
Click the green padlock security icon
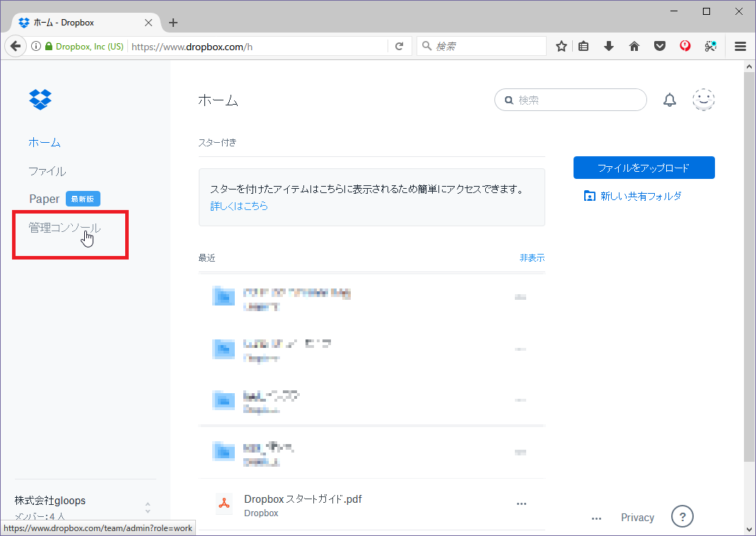pyautogui.click(x=49, y=46)
